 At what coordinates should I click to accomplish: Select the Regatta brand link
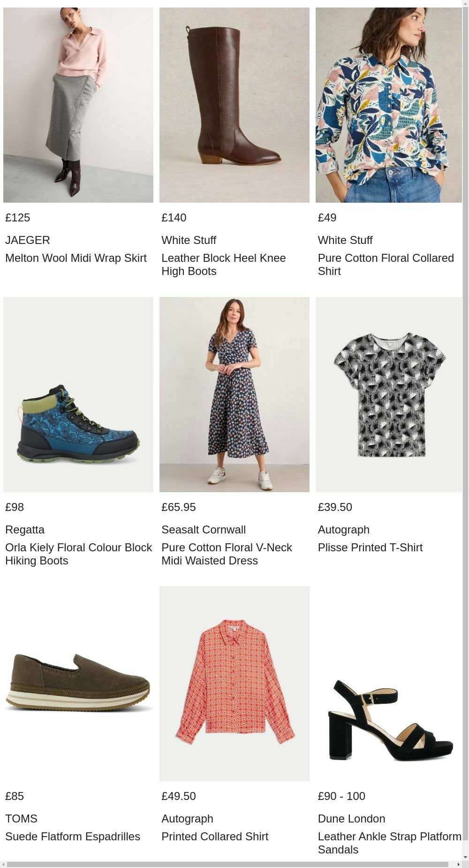pos(25,530)
